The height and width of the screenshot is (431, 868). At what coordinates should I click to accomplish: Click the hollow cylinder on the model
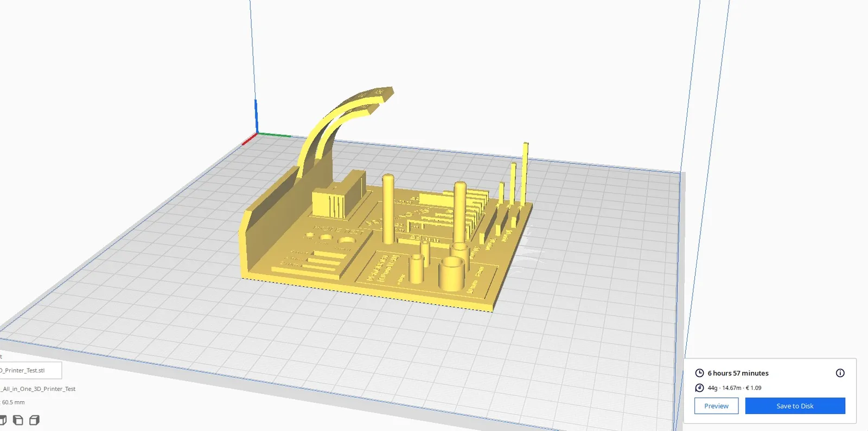pos(452,274)
